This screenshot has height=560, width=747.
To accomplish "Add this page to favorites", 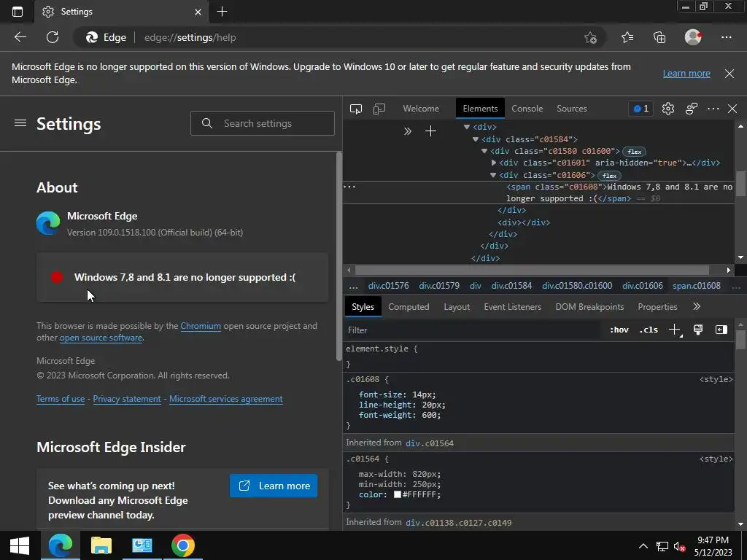I will point(590,38).
